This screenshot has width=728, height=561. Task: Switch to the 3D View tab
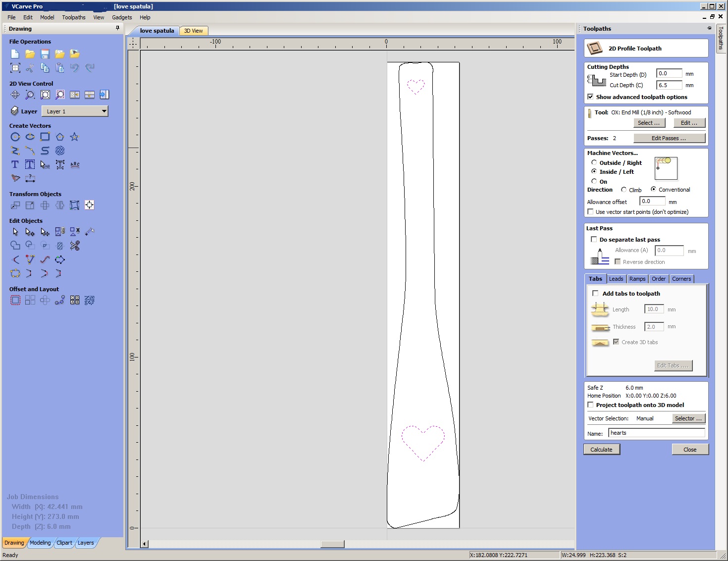193,30
